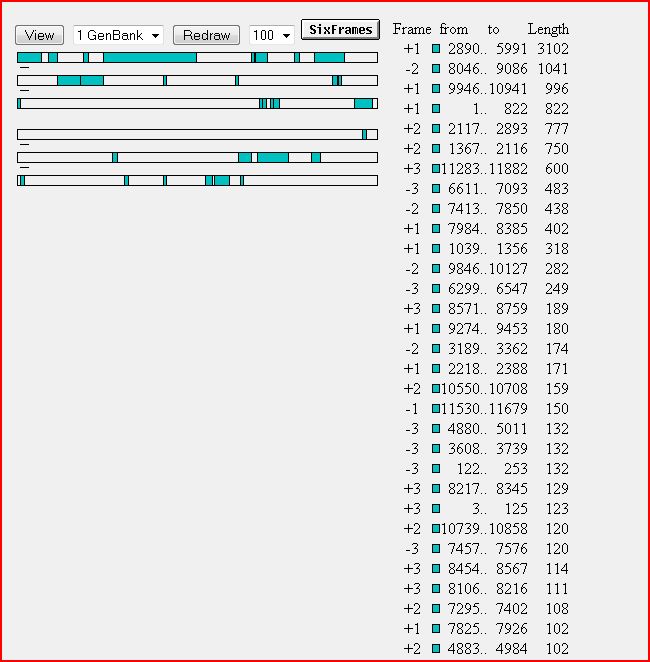Pick the square marker for ORF 2117..2893
650x662 pixels.
pos(436,129)
